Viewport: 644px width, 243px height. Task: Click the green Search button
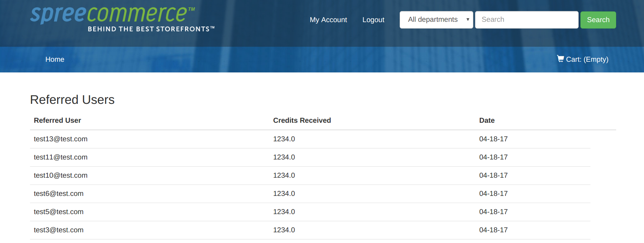click(x=598, y=20)
